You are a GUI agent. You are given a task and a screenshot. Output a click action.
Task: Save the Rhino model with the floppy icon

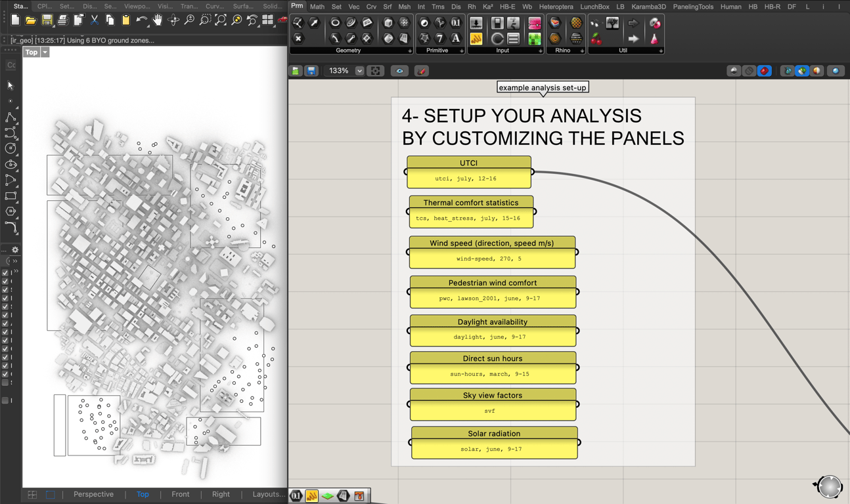(47, 20)
